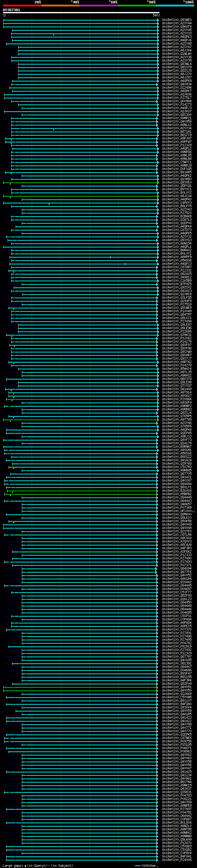Select hit UniRef100_A1XKU7
Screen dimensions: 197x868
(x=177, y=111)
